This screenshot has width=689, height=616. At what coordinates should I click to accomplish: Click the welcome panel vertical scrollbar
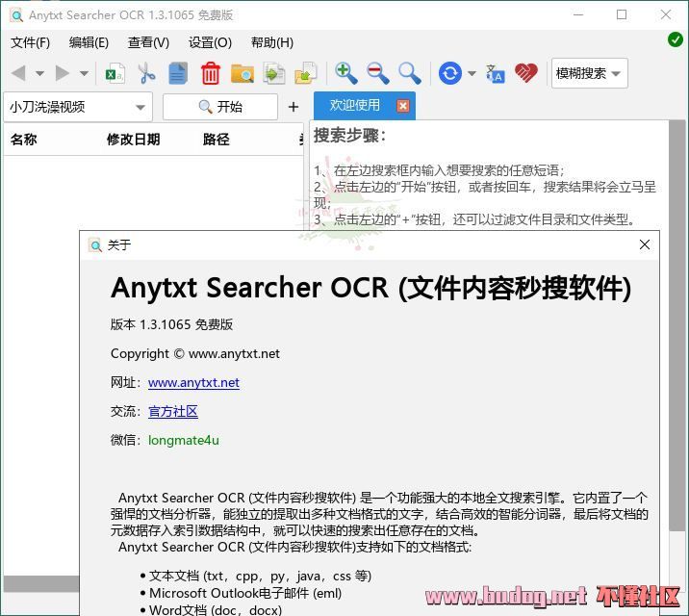[676, 325]
